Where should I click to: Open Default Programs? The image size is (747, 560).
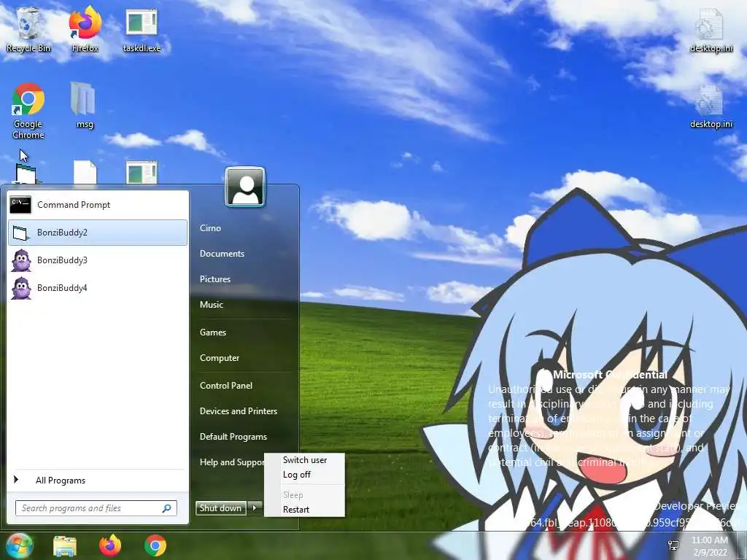[233, 437]
